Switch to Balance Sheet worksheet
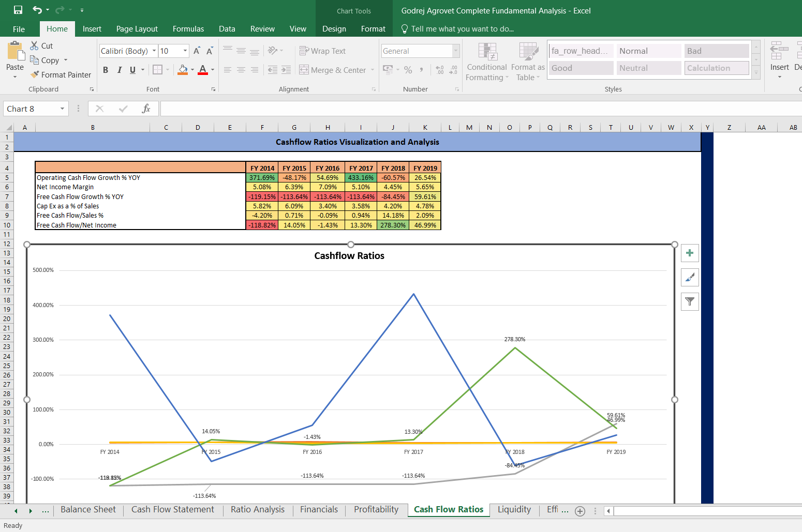Screen dimensions: 802x532 click(88, 510)
